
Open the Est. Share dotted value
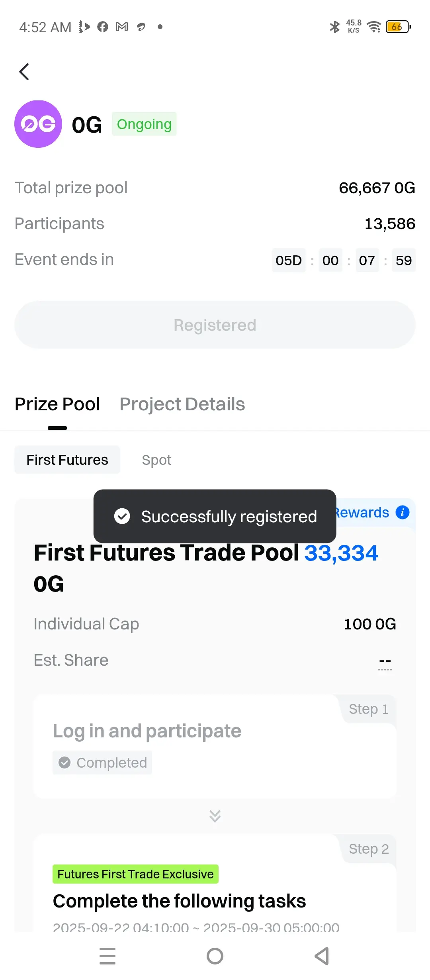tap(385, 662)
